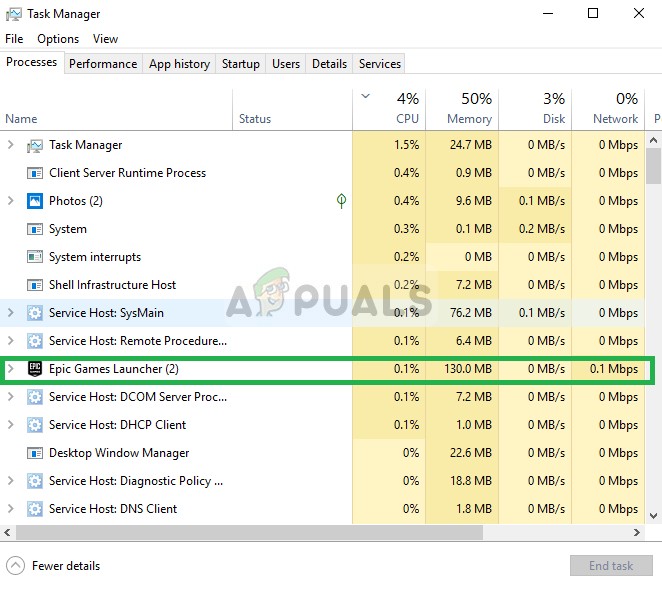Switch to the Details tab
This screenshot has height=590, width=662.
pyautogui.click(x=329, y=64)
